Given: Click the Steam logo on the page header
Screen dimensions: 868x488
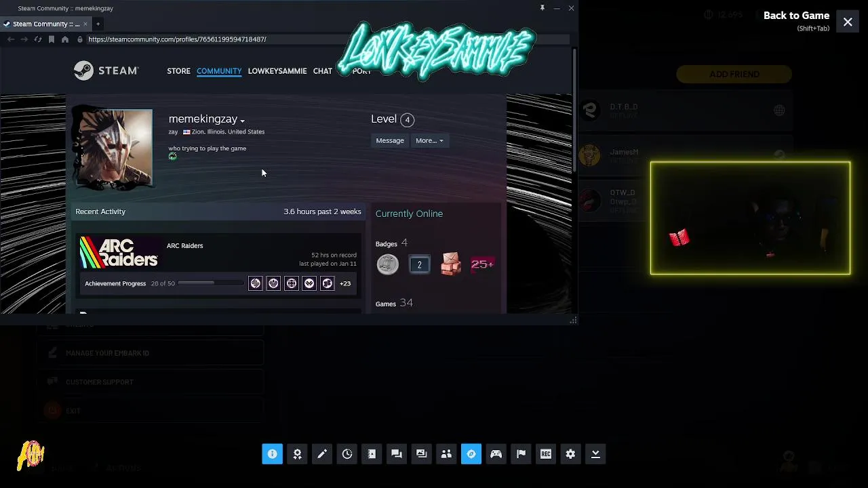Looking at the screenshot, I should coord(106,70).
